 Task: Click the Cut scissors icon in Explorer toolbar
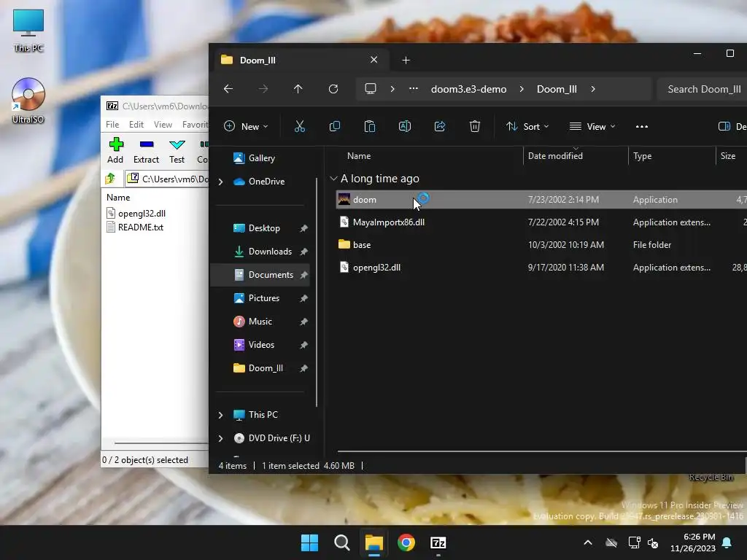point(300,126)
